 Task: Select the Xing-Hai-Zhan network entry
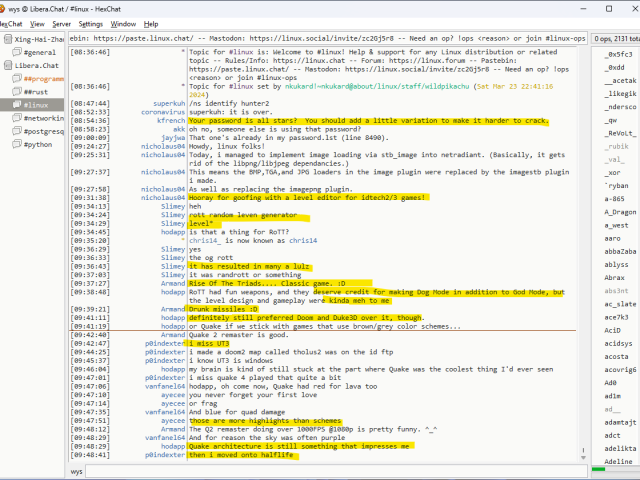click(39, 38)
